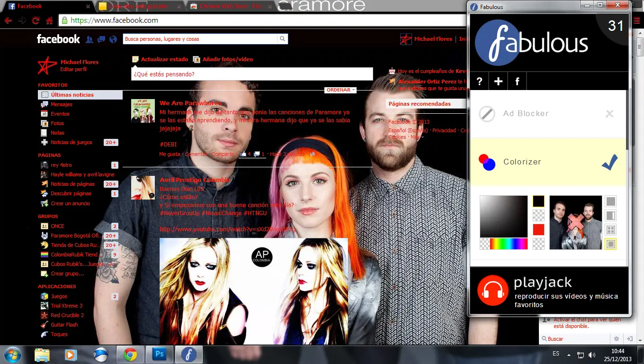Pick a color in the grayscale gradient picker
This screenshot has width=644, height=364.
pyautogui.click(x=503, y=216)
